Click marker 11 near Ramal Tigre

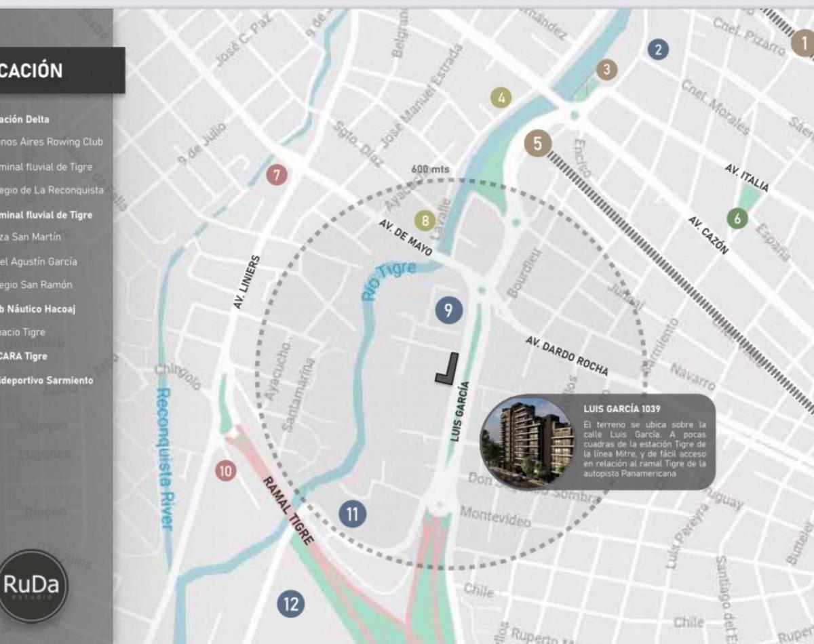pos(352,514)
